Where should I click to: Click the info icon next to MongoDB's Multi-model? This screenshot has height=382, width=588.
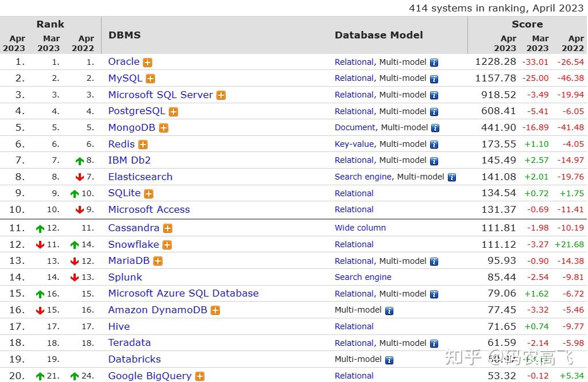point(434,127)
